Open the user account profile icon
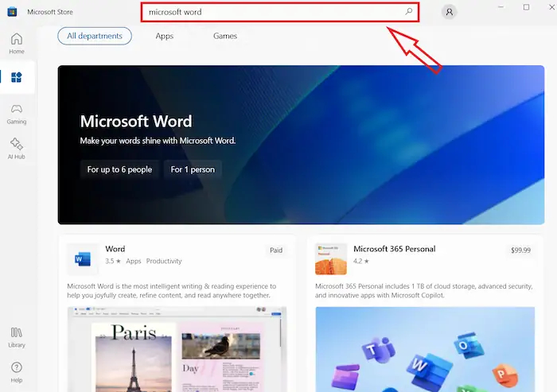This screenshot has height=392, width=557. click(450, 12)
